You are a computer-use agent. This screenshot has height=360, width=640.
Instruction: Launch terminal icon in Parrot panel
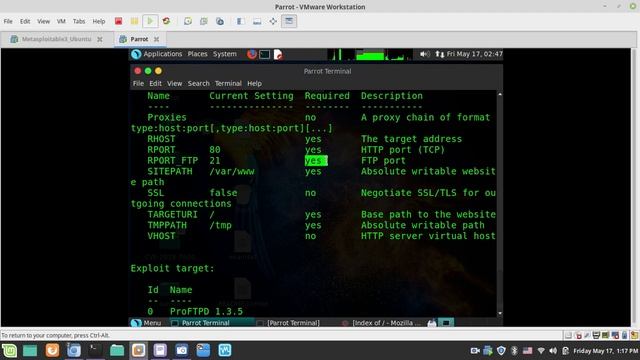coord(264,54)
